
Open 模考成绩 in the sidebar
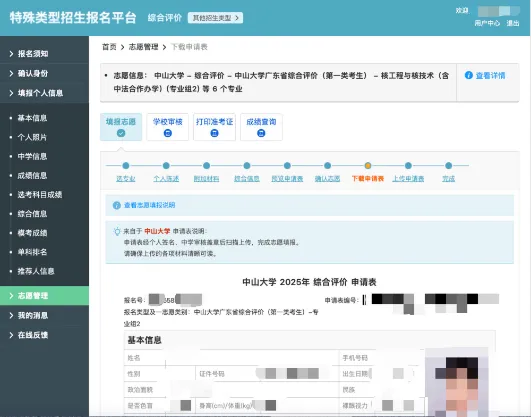tap(32, 233)
